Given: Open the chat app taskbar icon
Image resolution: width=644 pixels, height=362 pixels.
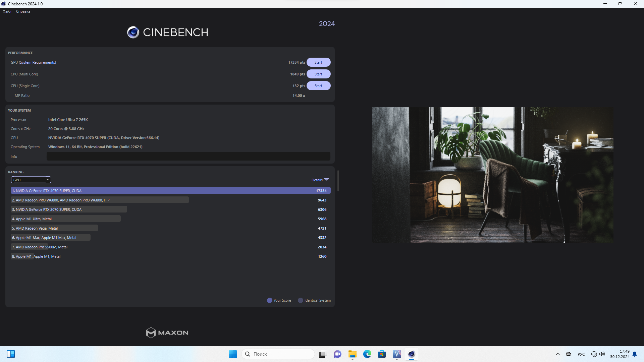Looking at the screenshot, I should click(337, 354).
